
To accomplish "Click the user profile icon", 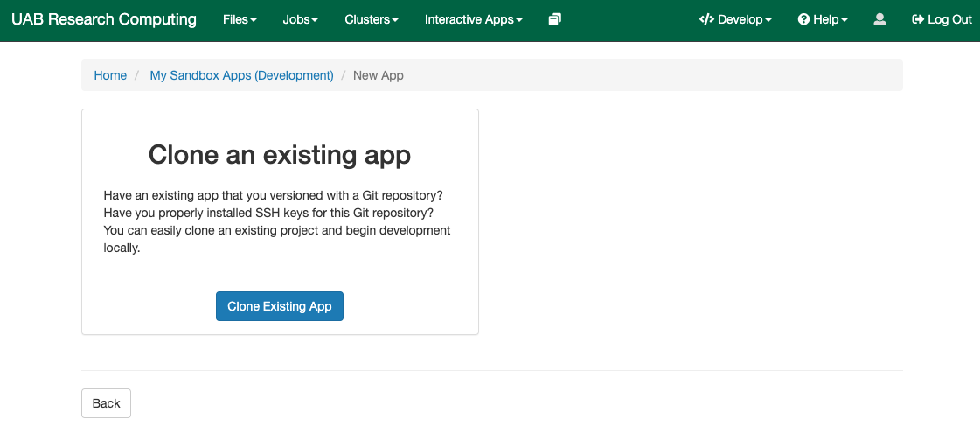I will (879, 19).
